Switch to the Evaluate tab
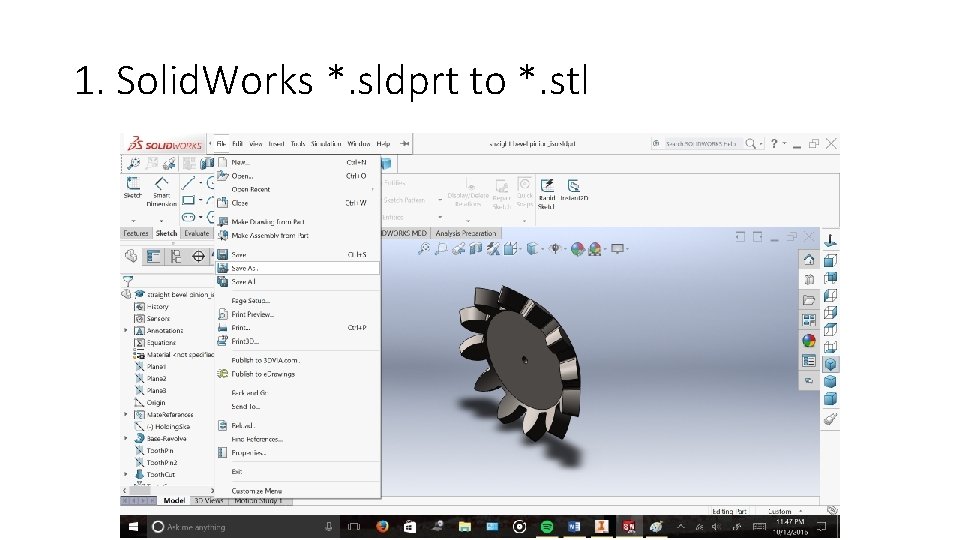Viewport: 960px width, 540px height. click(197, 233)
